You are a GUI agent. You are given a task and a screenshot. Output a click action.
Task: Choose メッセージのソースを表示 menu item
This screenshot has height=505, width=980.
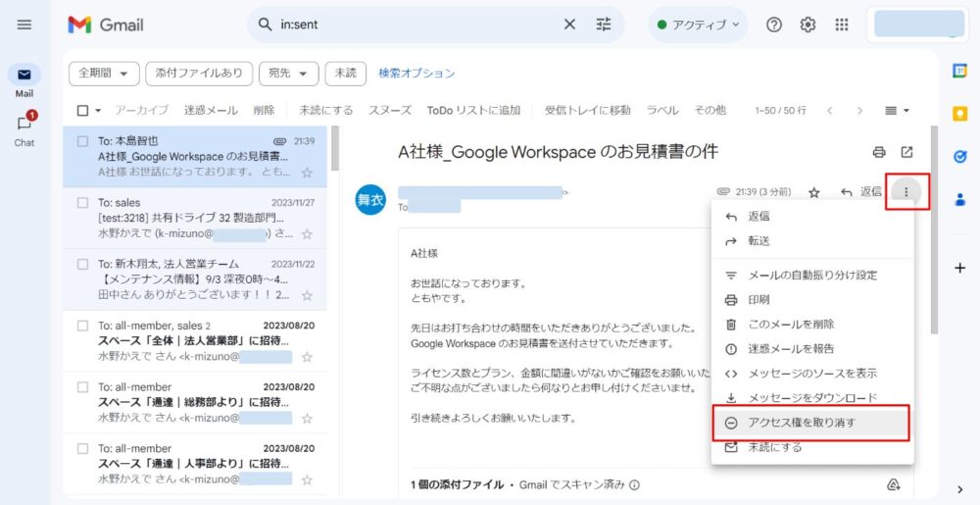coord(812,374)
